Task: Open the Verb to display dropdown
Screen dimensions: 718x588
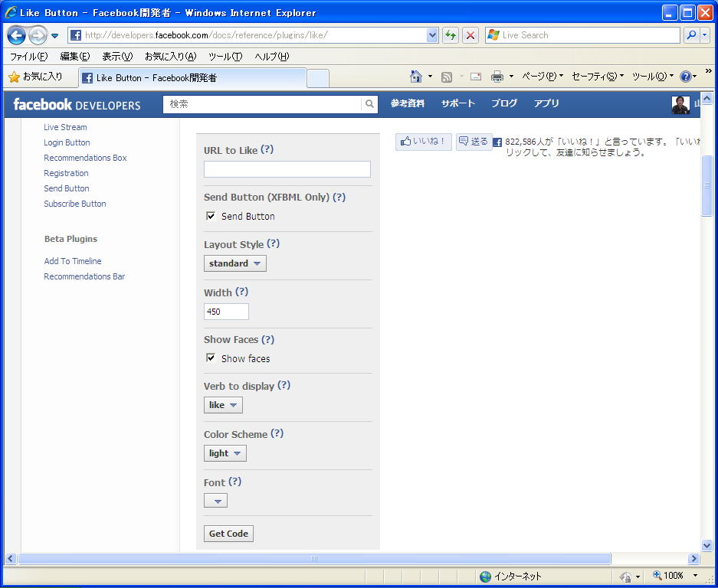Action: (223, 405)
